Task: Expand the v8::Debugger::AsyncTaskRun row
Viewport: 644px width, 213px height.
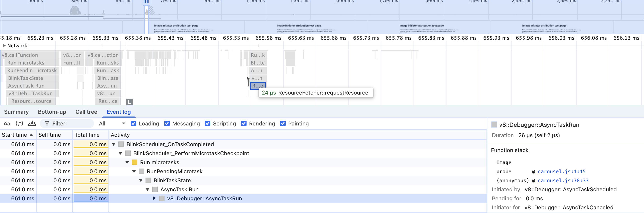Action: [154, 199]
